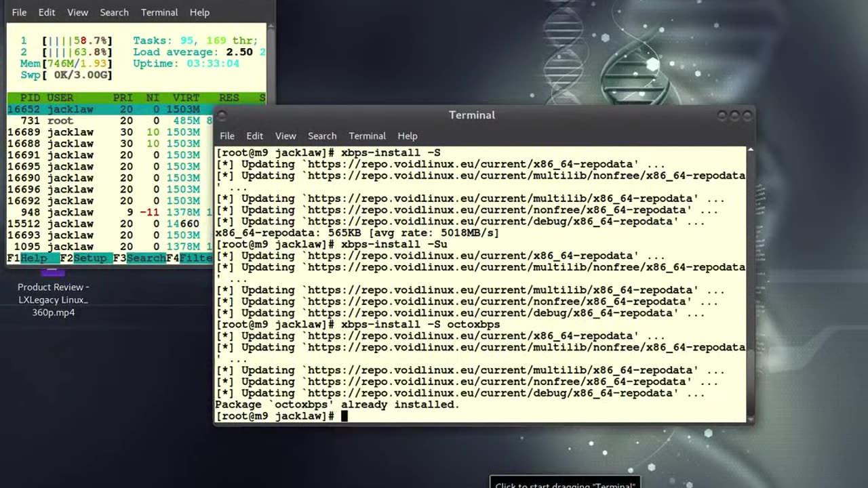
Task: Click the Mem usage meter in htop
Action: (66, 63)
